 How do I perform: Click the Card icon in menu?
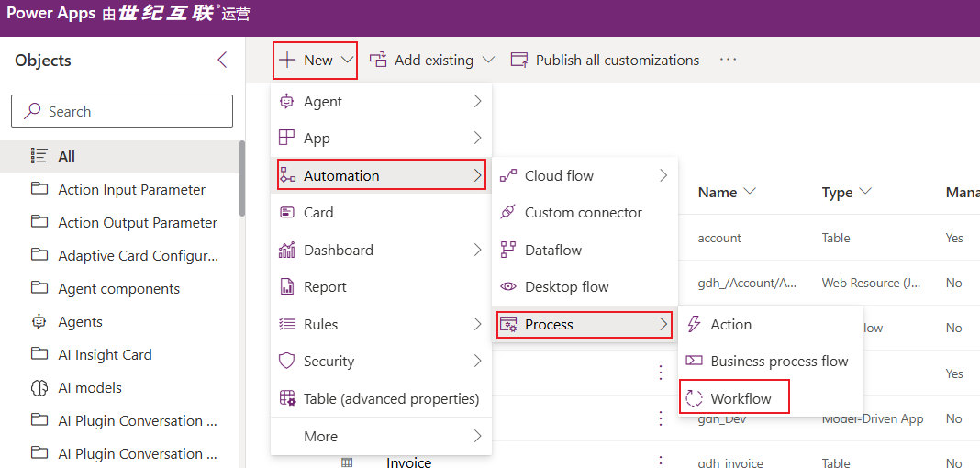point(286,213)
